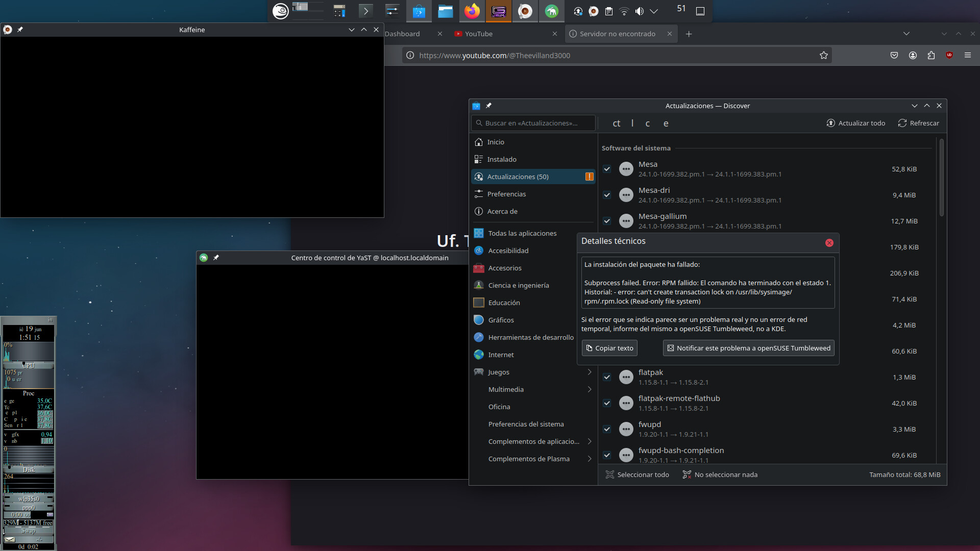The width and height of the screenshot is (980, 551).
Task: Switch to the YouTube tab in Firefox
Action: click(480, 34)
